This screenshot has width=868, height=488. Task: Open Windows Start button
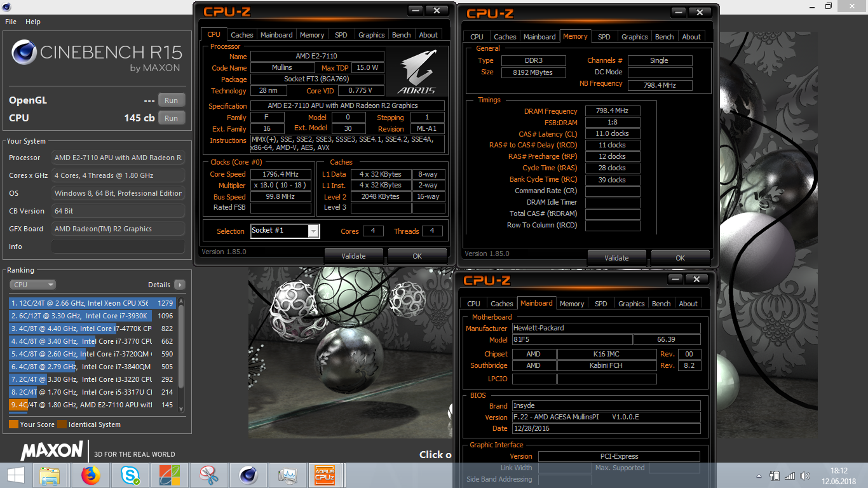15,475
